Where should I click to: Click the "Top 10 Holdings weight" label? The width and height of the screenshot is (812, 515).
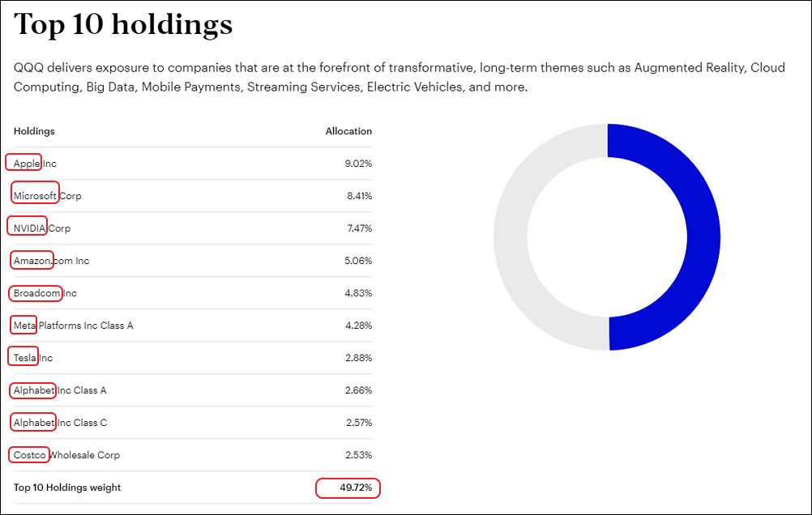pos(67,487)
